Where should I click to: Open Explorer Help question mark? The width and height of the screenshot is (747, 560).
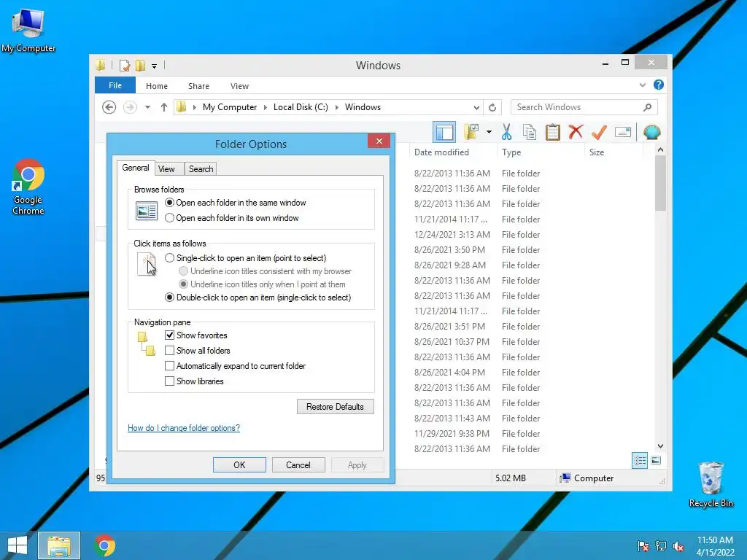pos(659,85)
